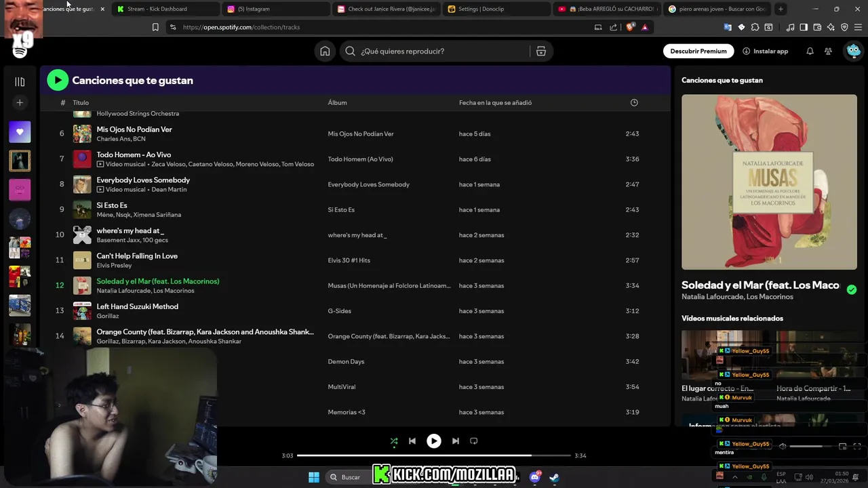The image size is (868, 488).
Task: Switch to Settings | Donoclip tab
Action: tap(497, 9)
